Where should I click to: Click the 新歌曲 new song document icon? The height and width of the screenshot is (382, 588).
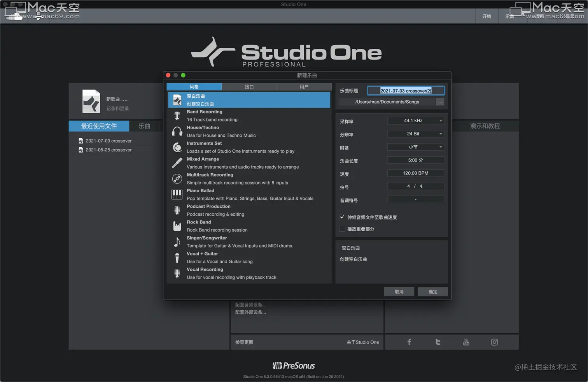coord(91,101)
